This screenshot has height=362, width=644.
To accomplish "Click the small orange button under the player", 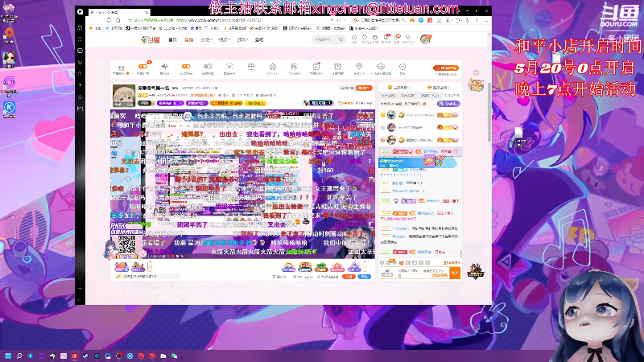I will click(x=349, y=277).
